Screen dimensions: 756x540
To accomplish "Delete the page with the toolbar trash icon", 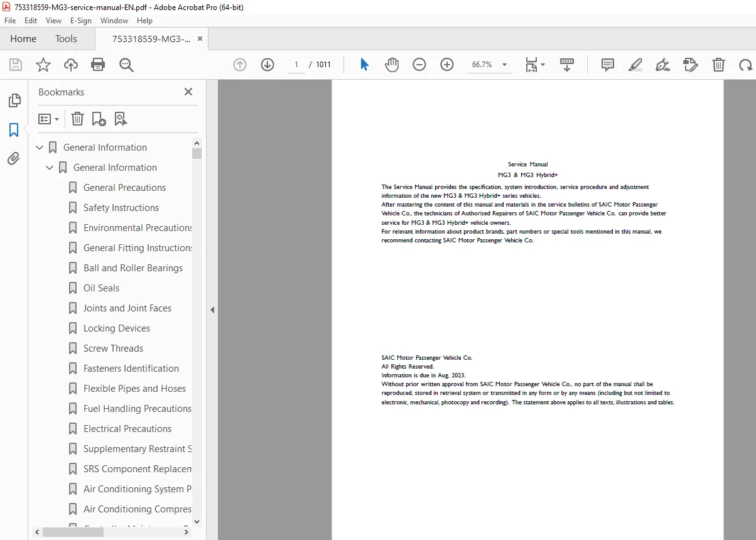I will (x=718, y=65).
